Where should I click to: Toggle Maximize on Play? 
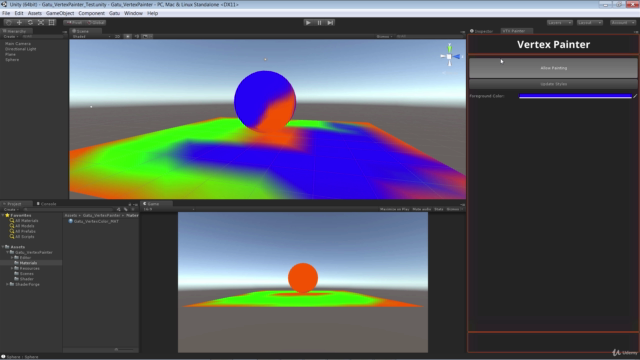[x=394, y=209]
